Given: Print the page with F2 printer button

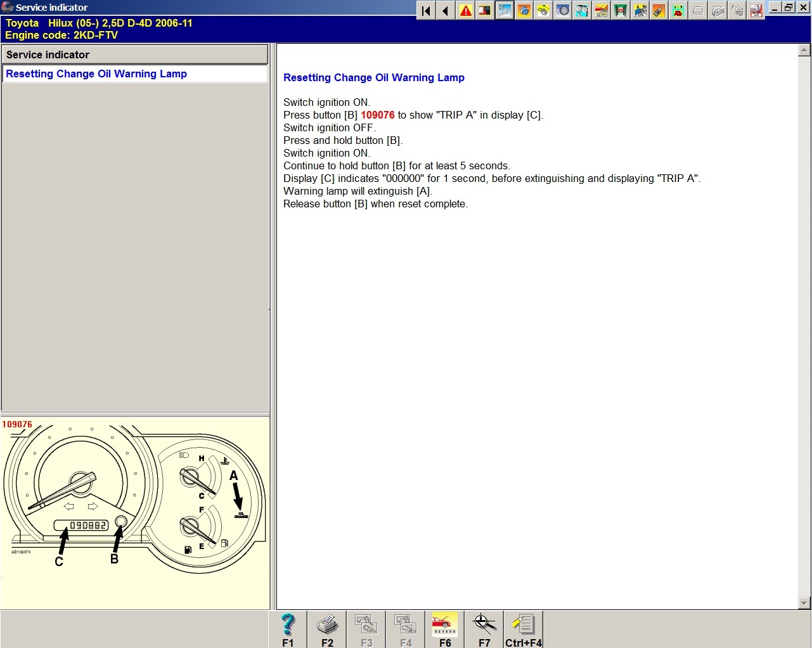Looking at the screenshot, I should pos(327,630).
